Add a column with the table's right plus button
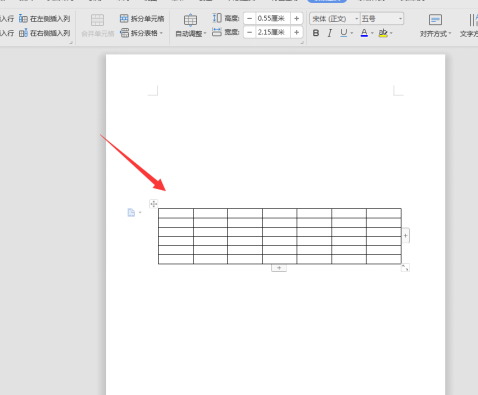Image resolution: width=478 pixels, height=395 pixels. (405, 236)
